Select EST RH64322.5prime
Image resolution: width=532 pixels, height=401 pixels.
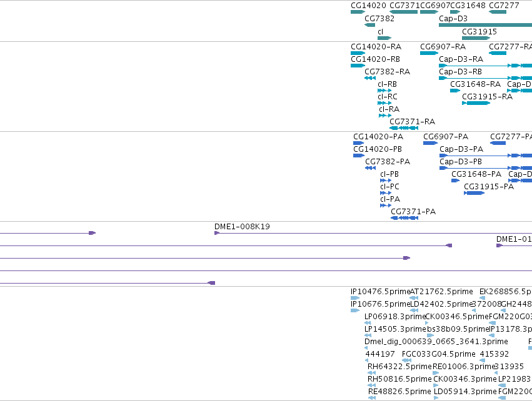click(371, 373)
